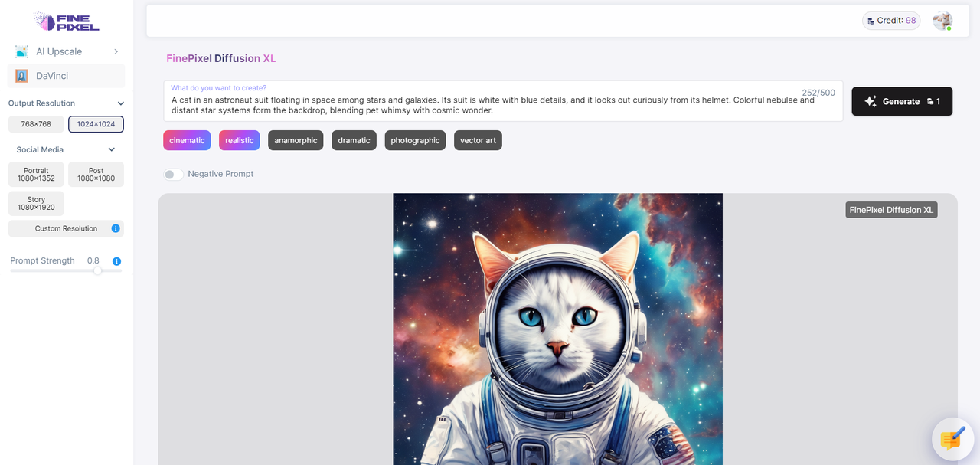
Task: Open the FinePixel logo home link
Action: coord(67,21)
